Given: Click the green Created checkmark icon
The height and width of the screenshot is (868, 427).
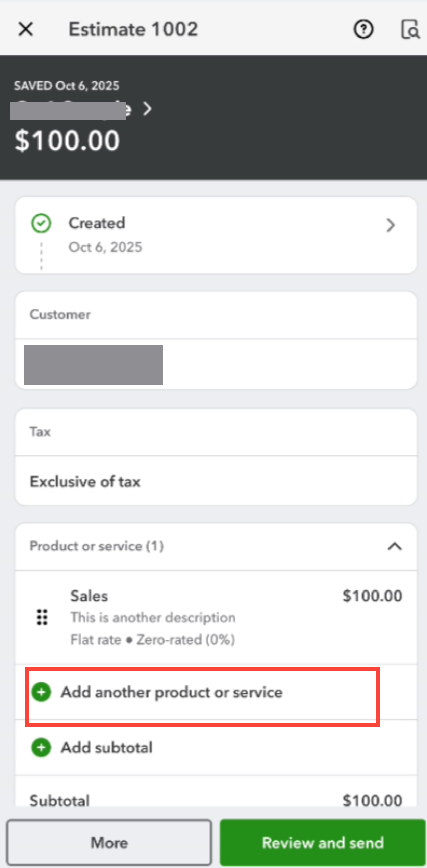Looking at the screenshot, I should point(41,223).
